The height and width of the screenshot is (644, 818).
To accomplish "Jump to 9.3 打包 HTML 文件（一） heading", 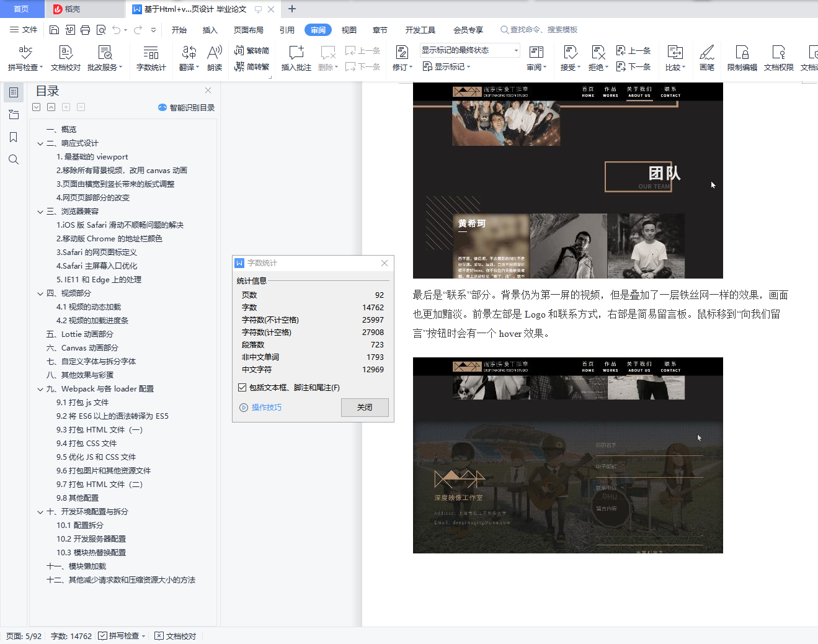I will [99, 430].
